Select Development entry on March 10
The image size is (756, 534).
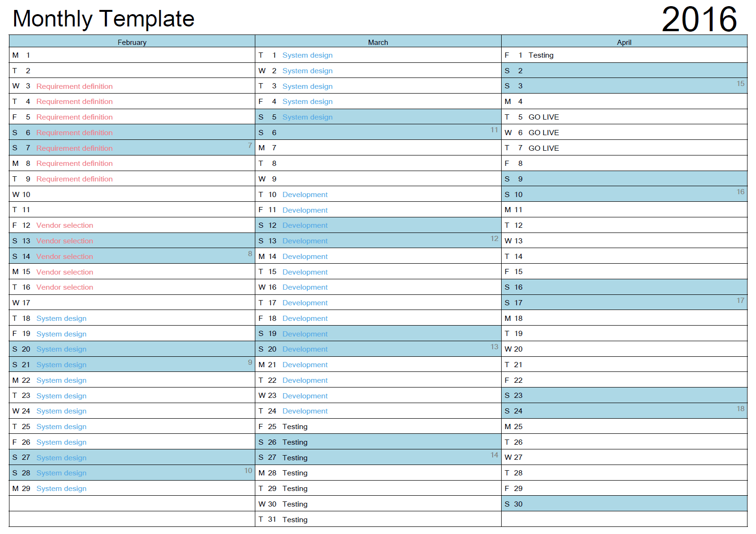click(x=305, y=195)
